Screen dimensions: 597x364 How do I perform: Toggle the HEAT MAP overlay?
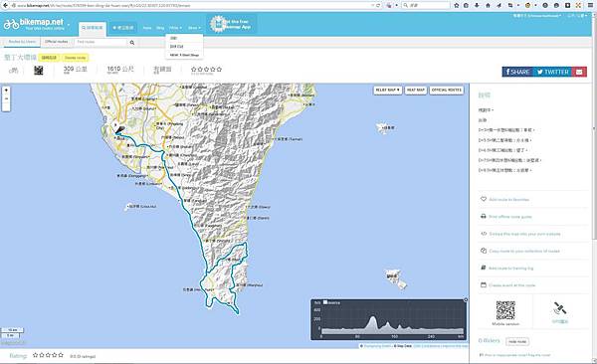[415, 91]
